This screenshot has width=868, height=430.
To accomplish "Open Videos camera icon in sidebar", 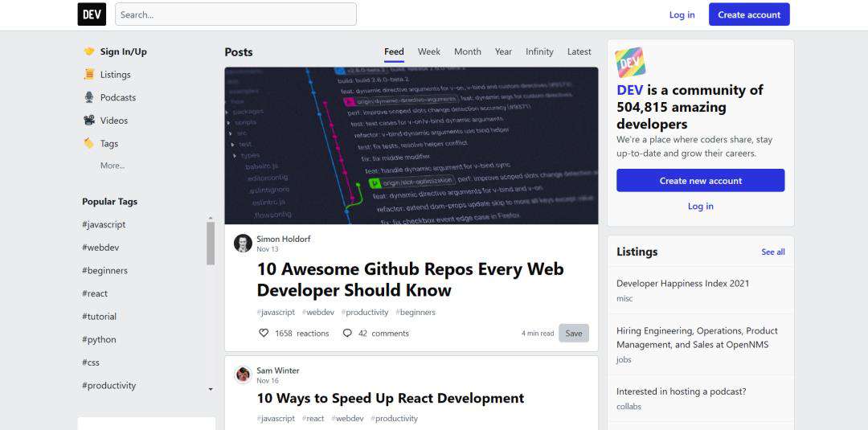I will pyautogui.click(x=88, y=120).
